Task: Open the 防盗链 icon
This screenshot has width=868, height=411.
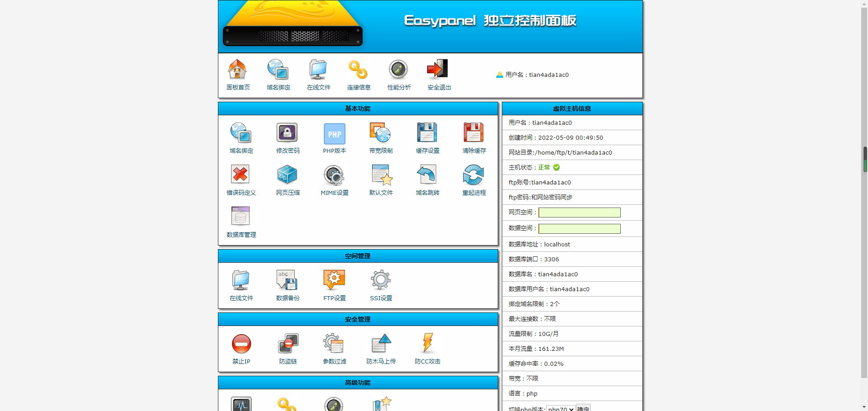Action: pos(288,344)
